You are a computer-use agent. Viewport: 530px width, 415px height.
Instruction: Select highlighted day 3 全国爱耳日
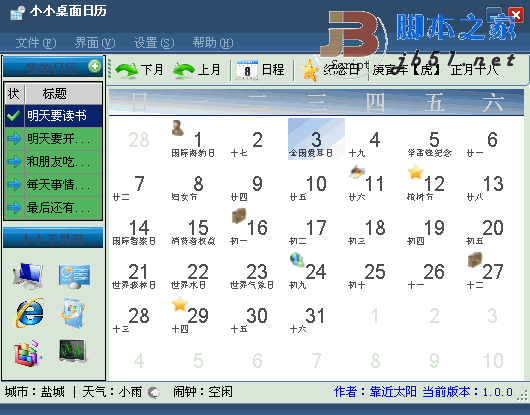click(316, 139)
